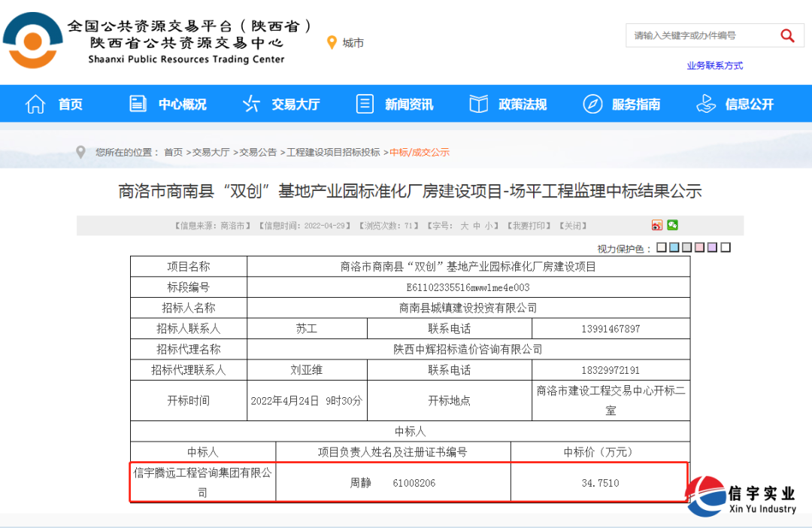Open the 首页 menu item
The image size is (812, 528).
[70, 104]
